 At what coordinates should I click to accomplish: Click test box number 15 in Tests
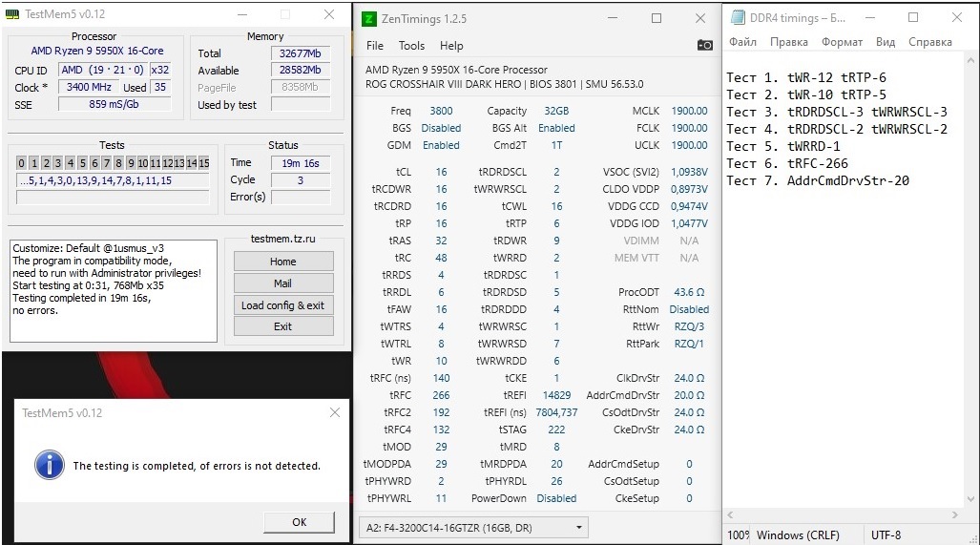click(204, 163)
